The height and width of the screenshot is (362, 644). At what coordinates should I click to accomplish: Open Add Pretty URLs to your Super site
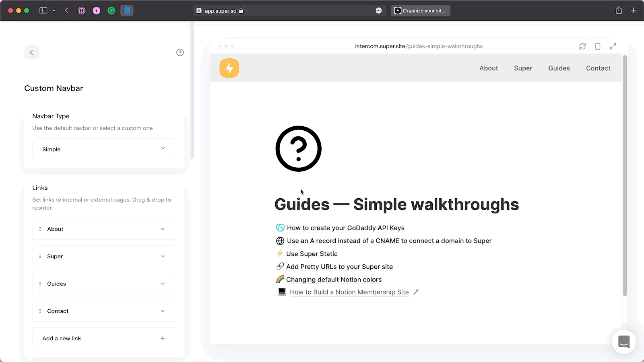tap(339, 267)
